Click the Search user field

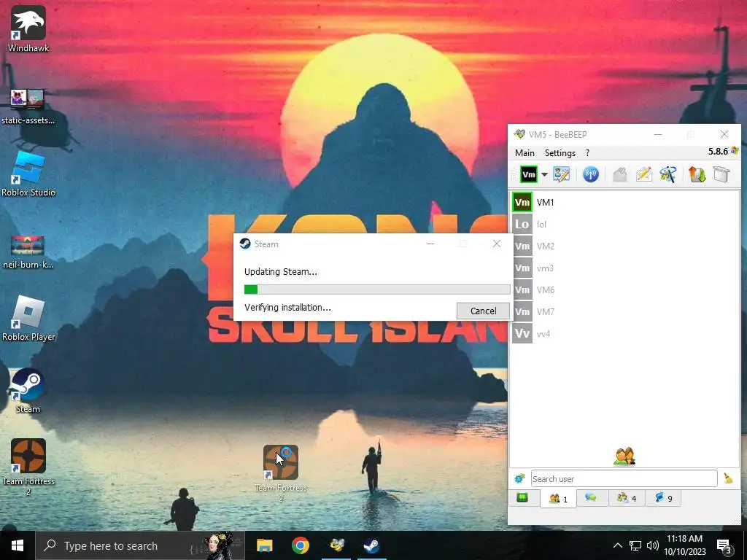tap(624, 478)
